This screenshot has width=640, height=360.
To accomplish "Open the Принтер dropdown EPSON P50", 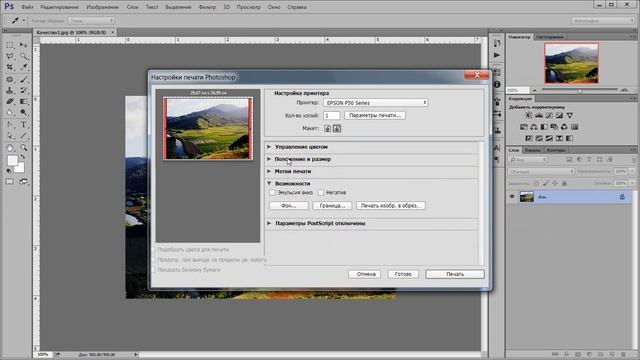I will (376, 102).
